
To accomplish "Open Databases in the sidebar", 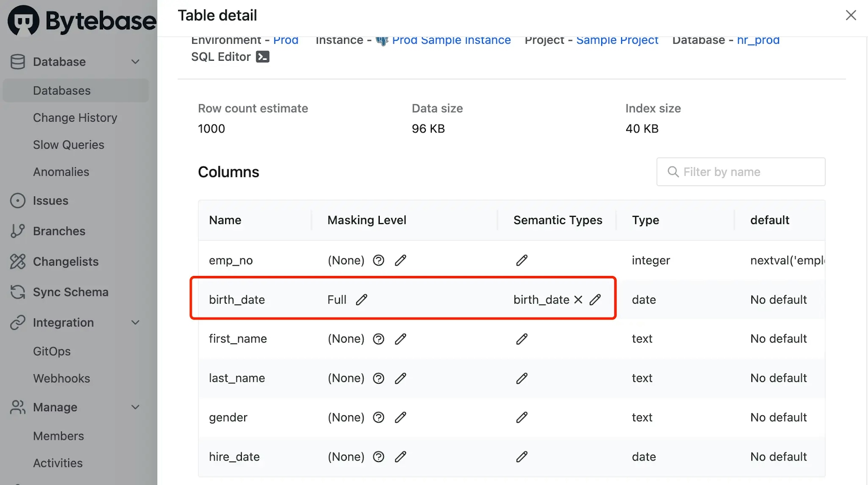I will (76, 90).
